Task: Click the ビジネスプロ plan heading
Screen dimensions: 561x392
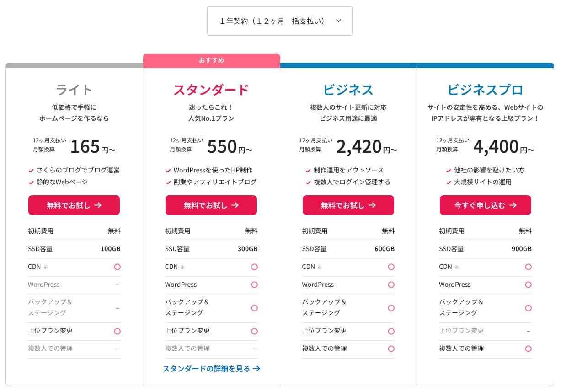Action: pos(486,90)
